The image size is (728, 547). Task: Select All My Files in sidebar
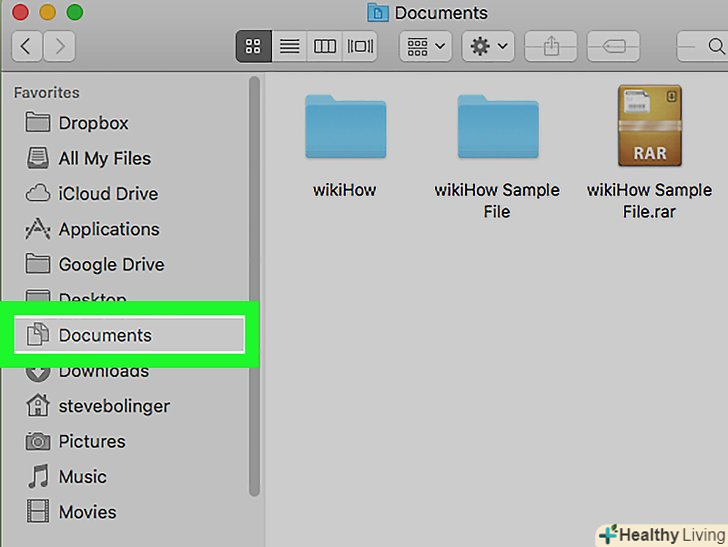(x=104, y=158)
